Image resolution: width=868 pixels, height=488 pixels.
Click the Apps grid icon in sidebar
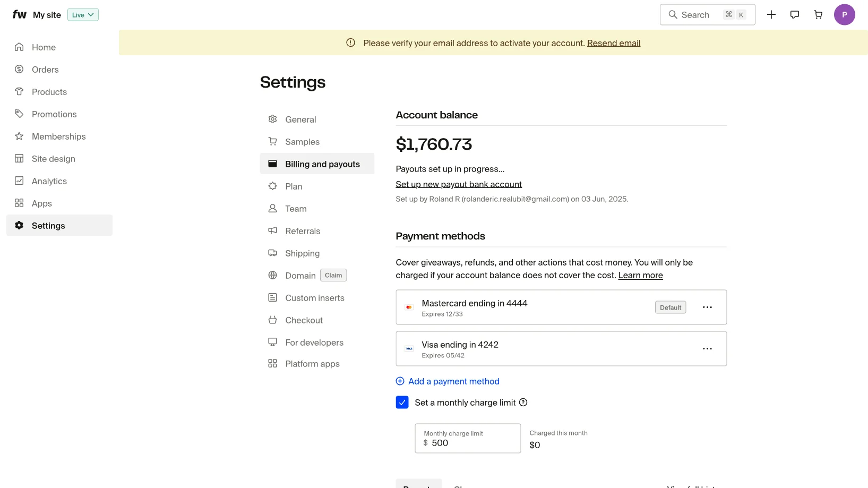click(x=19, y=203)
